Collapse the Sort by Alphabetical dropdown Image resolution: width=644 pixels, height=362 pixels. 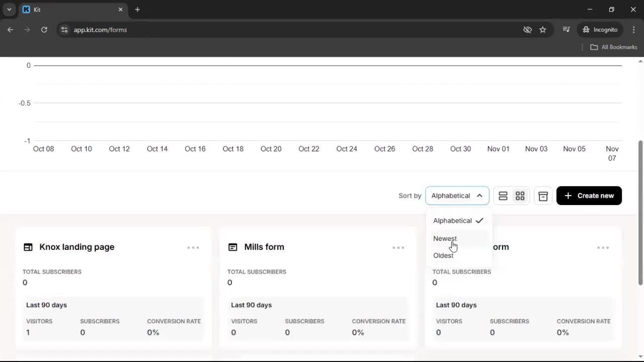[457, 196]
